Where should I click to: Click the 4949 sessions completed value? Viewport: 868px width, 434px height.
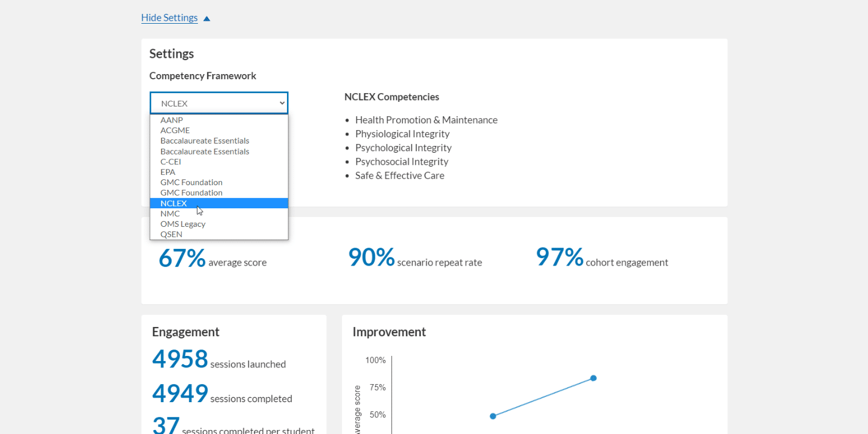pos(180,394)
